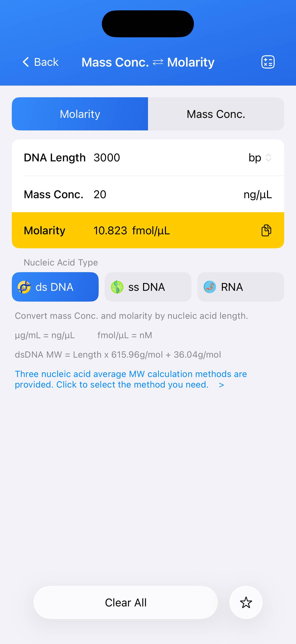The width and height of the screenshot is (296, 644).
Task: Select ss DNA nucleic acid type
Action: (x=148, y=287)
